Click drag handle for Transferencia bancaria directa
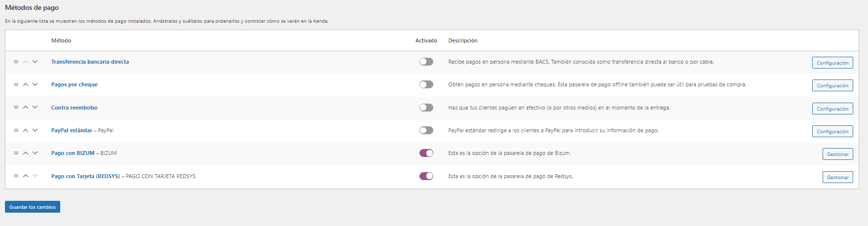The image size is (868, 226). (x=16, y=62)
